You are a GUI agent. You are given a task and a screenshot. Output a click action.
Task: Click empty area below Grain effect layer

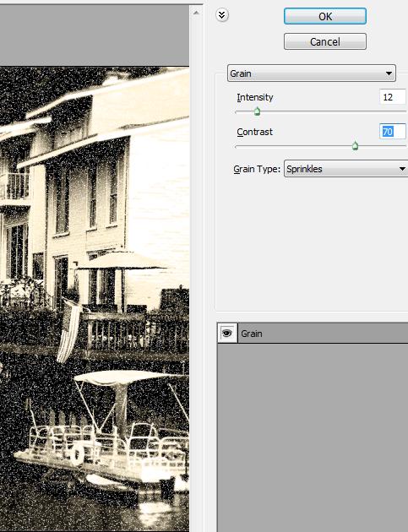coord(313,437)
